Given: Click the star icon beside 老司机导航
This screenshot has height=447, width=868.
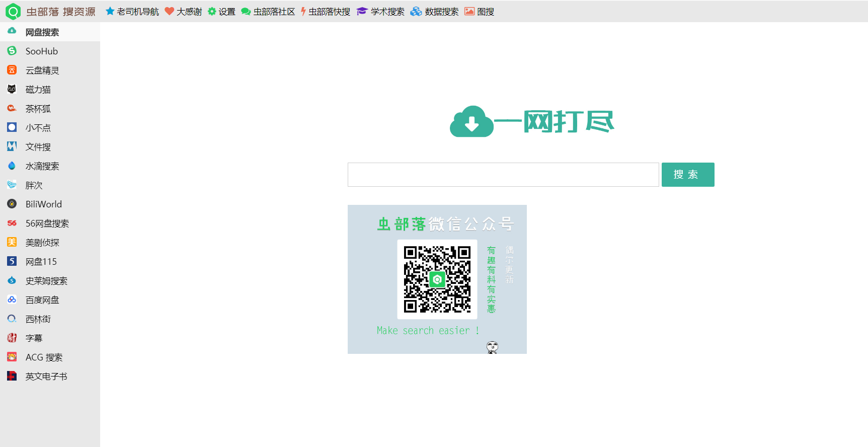Looking at the screenshot, I should 110,11.
